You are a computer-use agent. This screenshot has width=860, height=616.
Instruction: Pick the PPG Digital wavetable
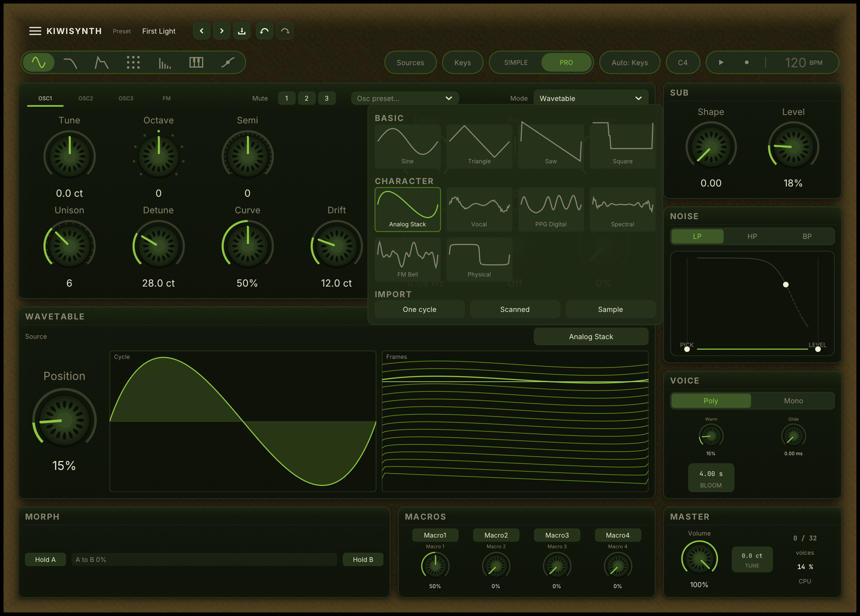tap(551, 209)
